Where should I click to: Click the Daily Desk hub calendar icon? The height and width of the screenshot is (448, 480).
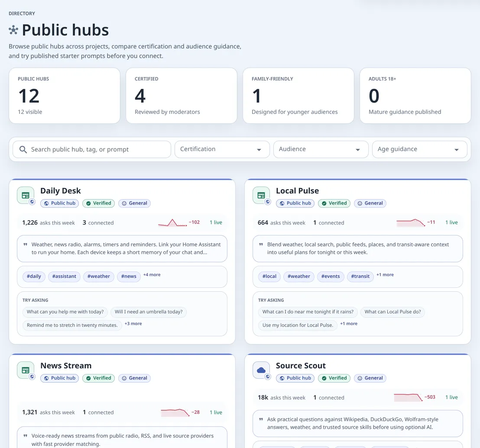click(26, 195)
